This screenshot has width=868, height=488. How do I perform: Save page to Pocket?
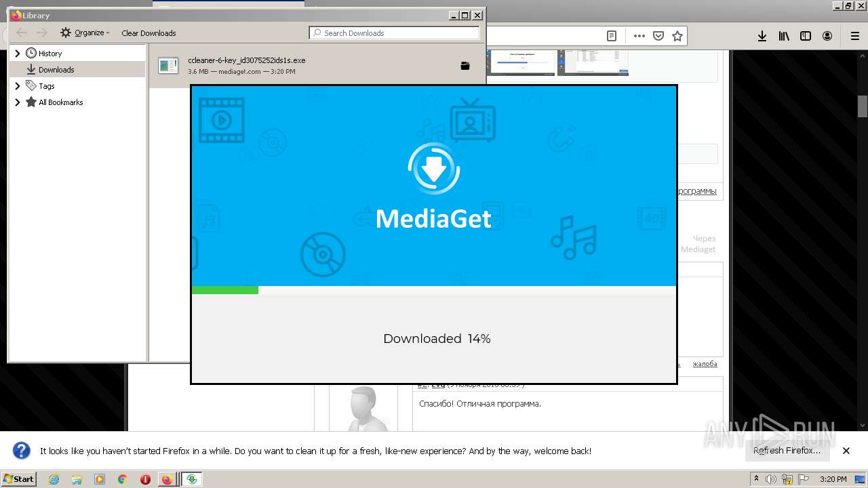click(x=658, y=36)
